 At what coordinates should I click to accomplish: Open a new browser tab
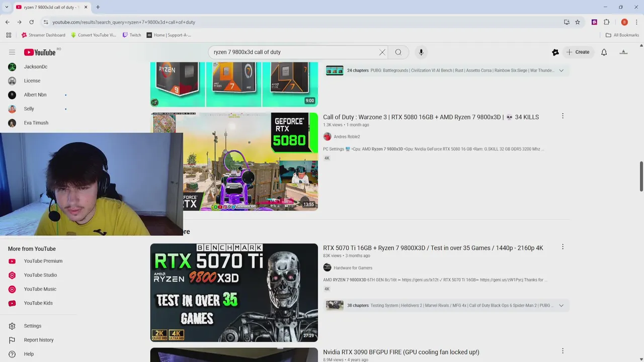point(98,7)
